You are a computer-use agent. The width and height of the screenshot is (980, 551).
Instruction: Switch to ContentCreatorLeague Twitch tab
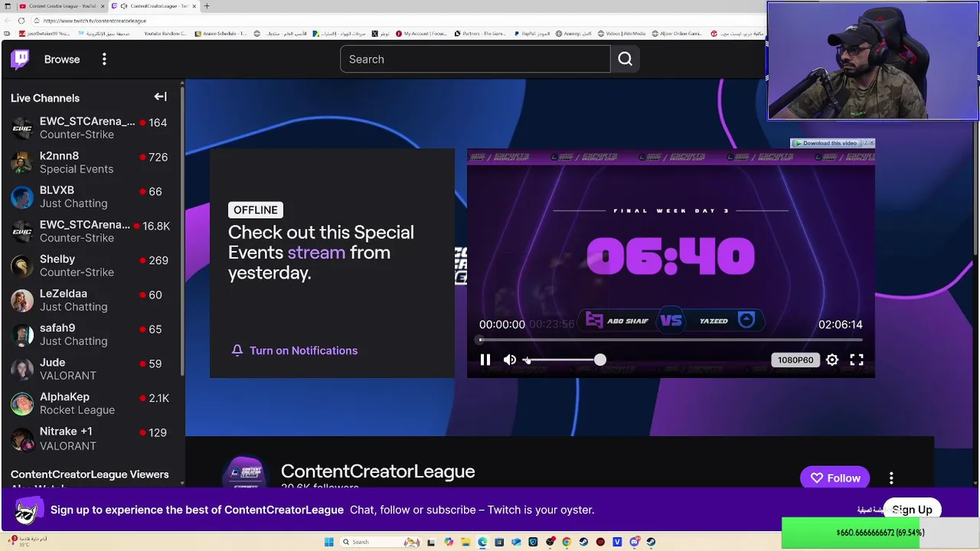click(x=153, y=6)
